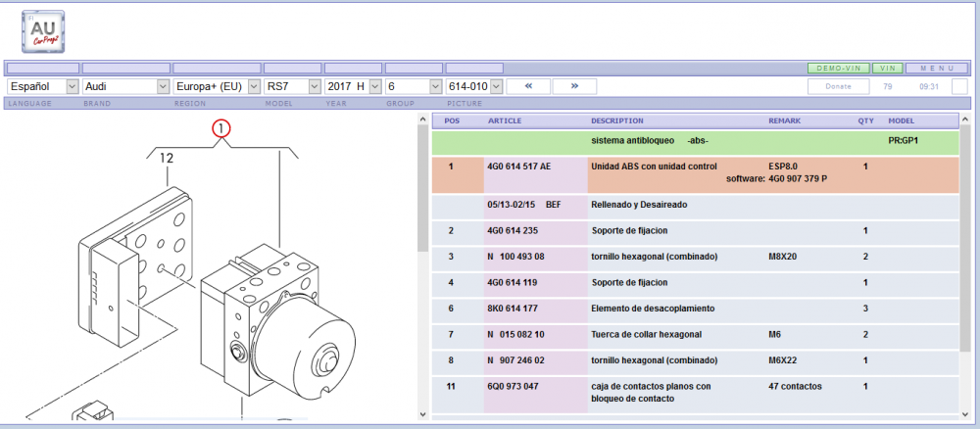
Task: Go to previous picture with « arrow
Action: [x=528, y=86]
